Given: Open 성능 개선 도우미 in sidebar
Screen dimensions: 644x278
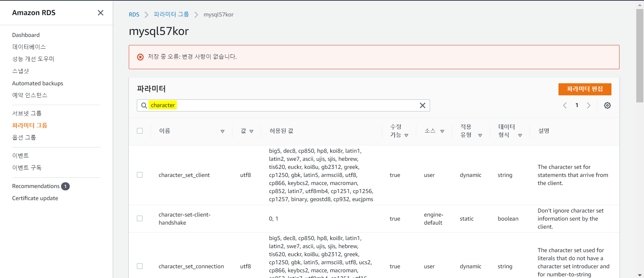Looking at the screenshot, I should [x=33, y=59].
